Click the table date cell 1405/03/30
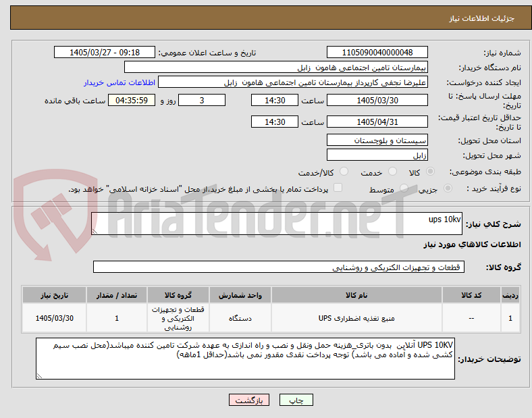Viewport: 532px width, 418px height. pyautogui.click(x=54, y=318)
